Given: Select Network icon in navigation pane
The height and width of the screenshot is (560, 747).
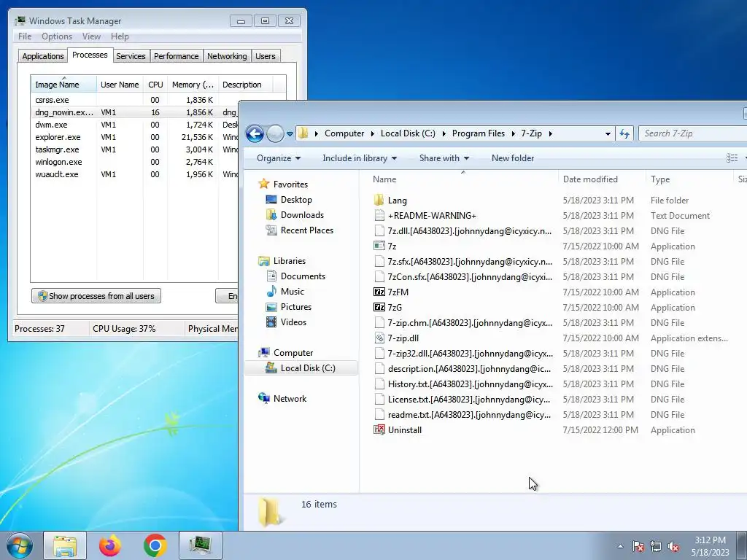Looking at the screenshot, I should 263,399.
